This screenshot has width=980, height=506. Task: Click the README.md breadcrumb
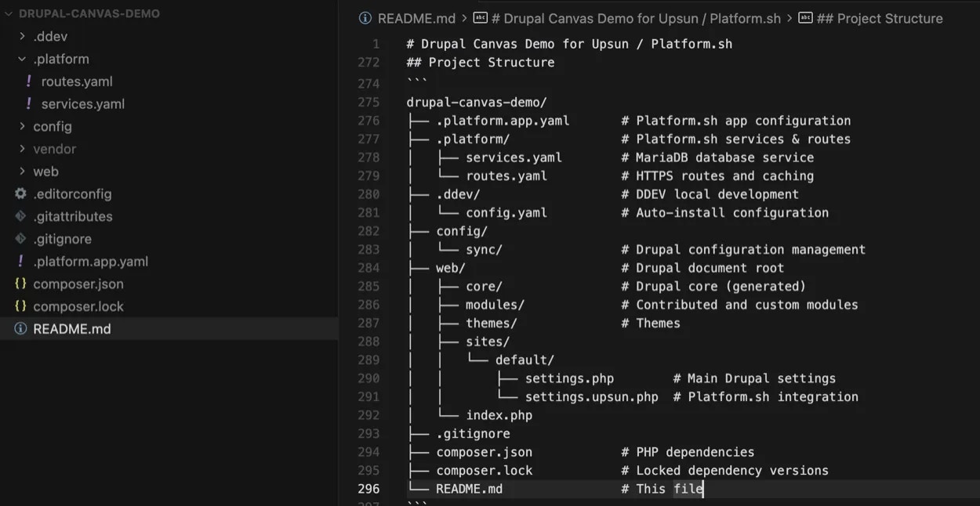click(416, 18)
